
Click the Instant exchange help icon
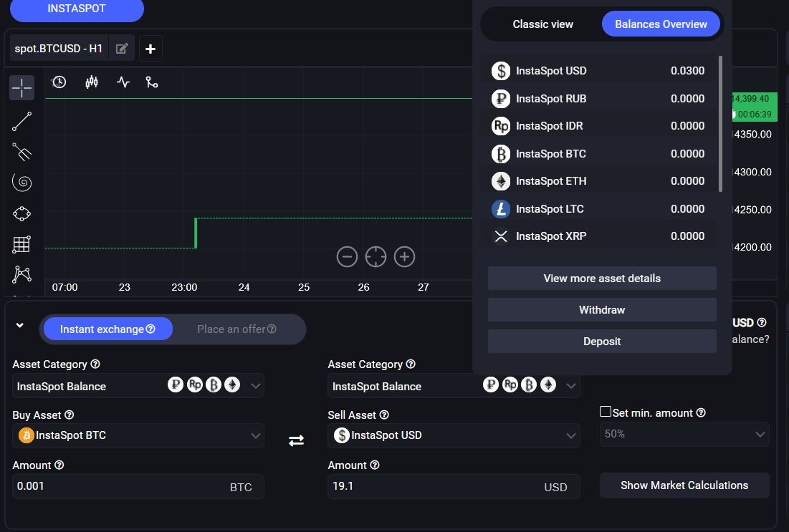pos(150,329)
